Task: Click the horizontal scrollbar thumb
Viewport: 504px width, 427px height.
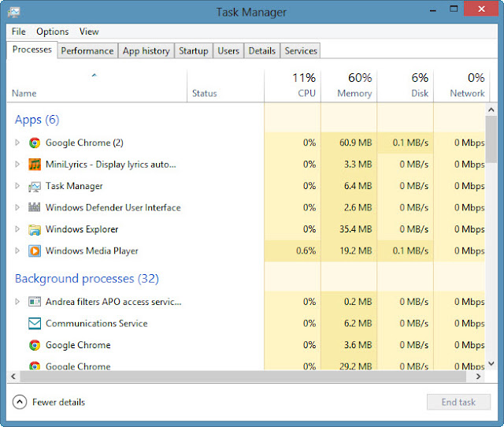Action: (243, 377)
